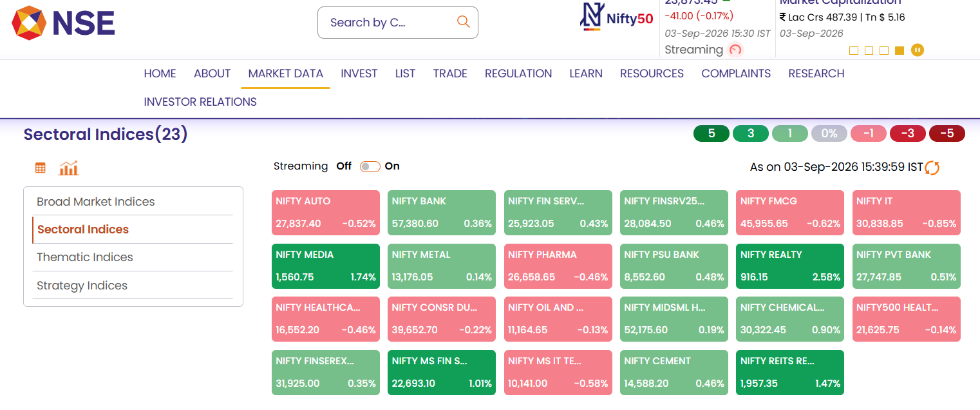Open the NIFTY MEDIA tile
980x410 pixels.
pyautogui.click(x=326, y=266)
